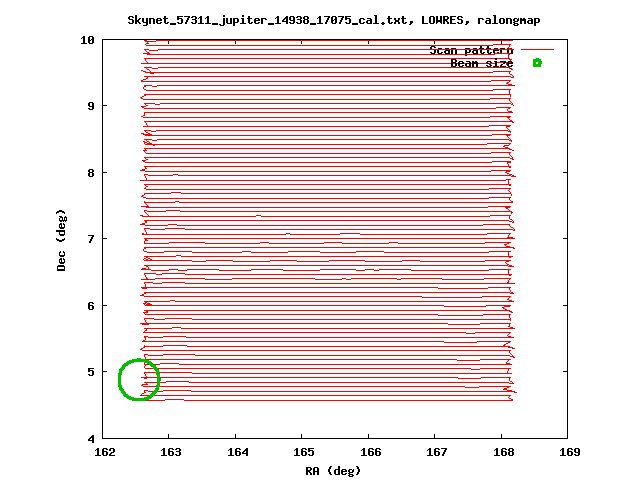
Task: Click the y-axis tick label 7
Action: (91, 239)
